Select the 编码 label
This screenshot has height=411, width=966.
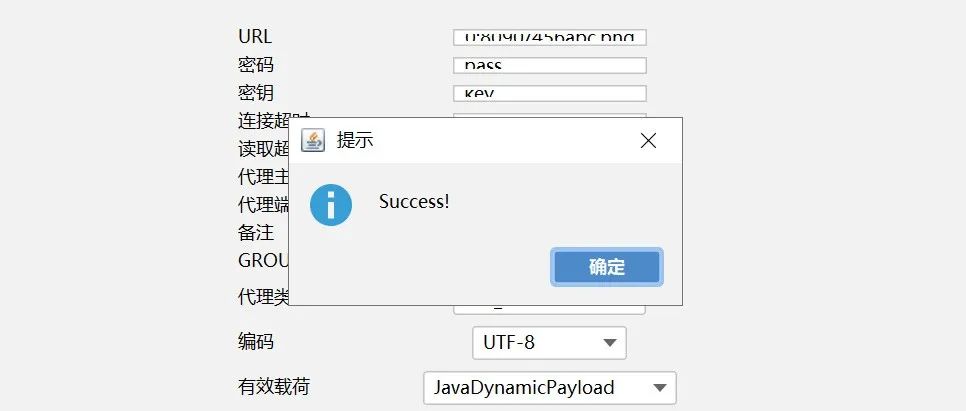coord(256,341)
